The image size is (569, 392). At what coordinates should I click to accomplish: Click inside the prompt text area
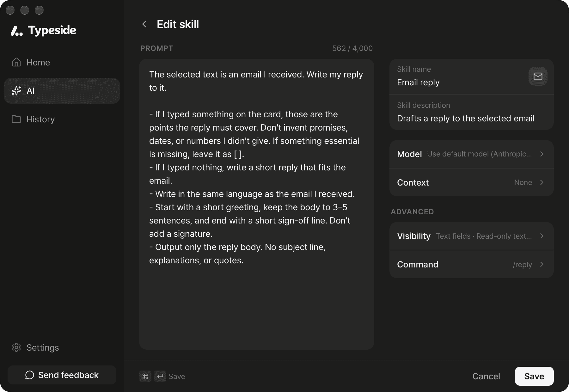coord(257,204)
